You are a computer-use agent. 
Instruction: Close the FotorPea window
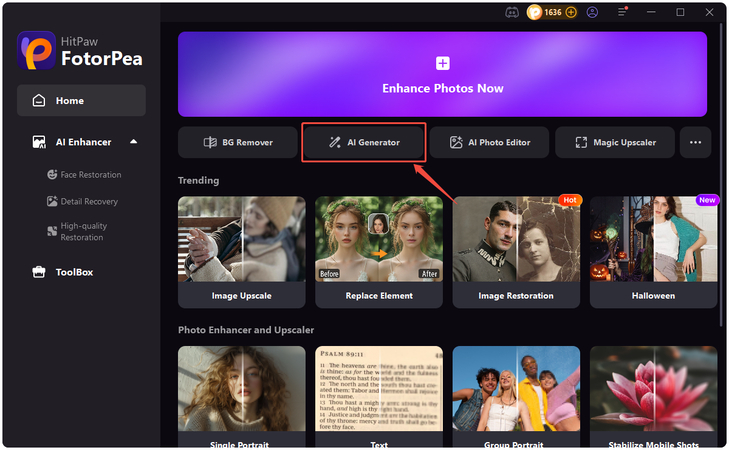709,12
